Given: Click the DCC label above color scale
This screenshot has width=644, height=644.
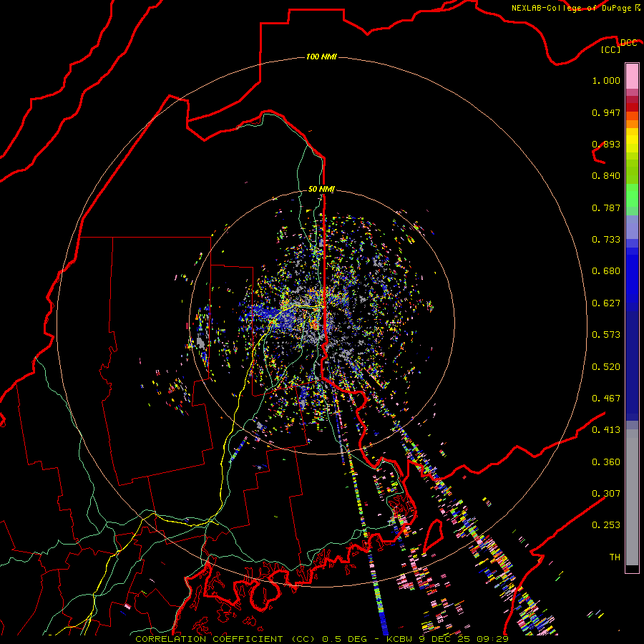Looking at the screenshot, I should click(x=628, y=42).
